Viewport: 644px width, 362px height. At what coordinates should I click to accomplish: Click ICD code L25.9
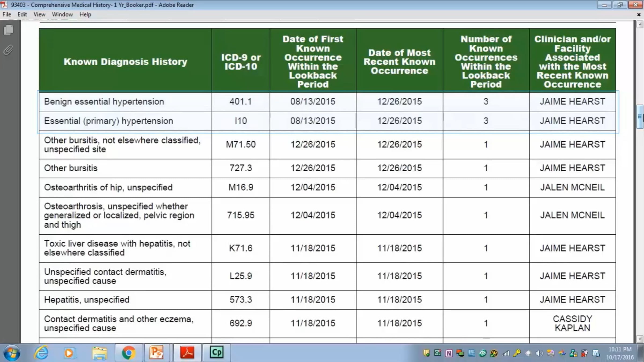(241, 276)
